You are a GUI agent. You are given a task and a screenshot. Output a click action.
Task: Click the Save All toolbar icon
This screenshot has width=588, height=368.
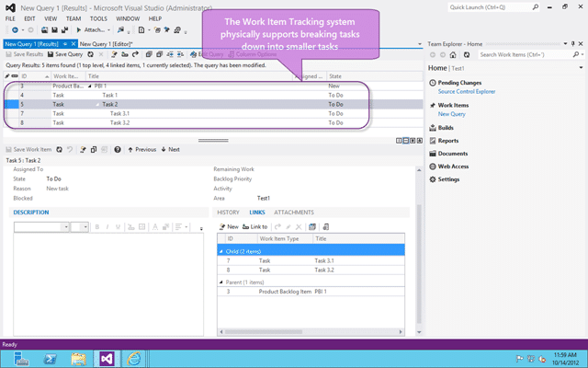tap(64, 29)
